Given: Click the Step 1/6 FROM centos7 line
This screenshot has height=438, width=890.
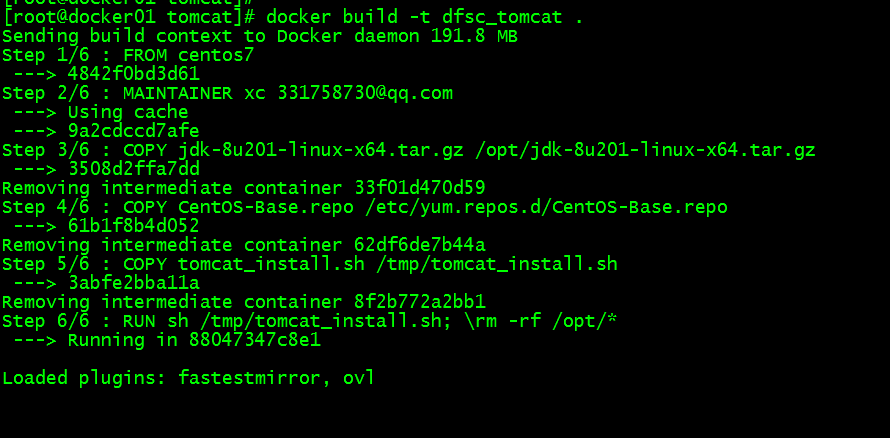Looking at the screenshot, I should tap(128, 56).
